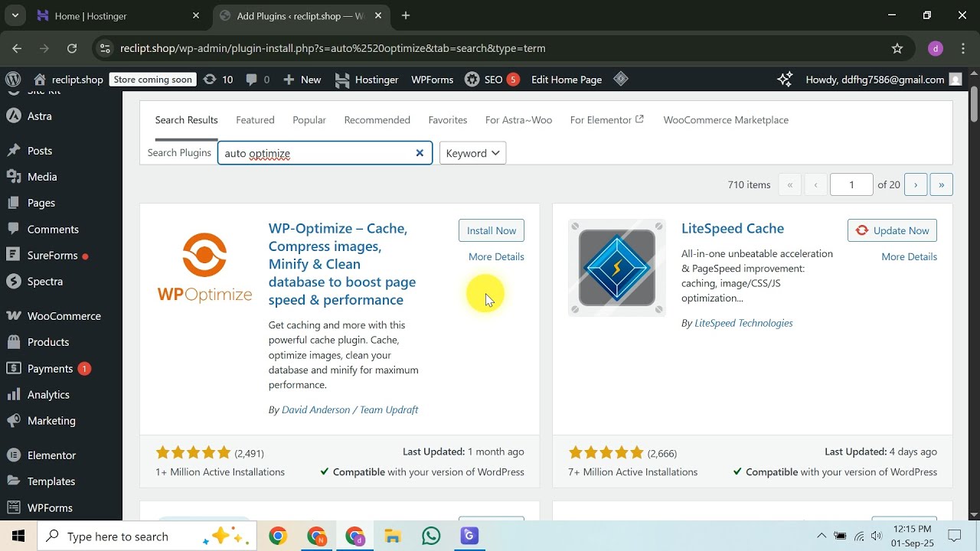Viewport: 980px width, 551px height.
Task: Click the Store coming soon badge
Action: coord(153,80)
